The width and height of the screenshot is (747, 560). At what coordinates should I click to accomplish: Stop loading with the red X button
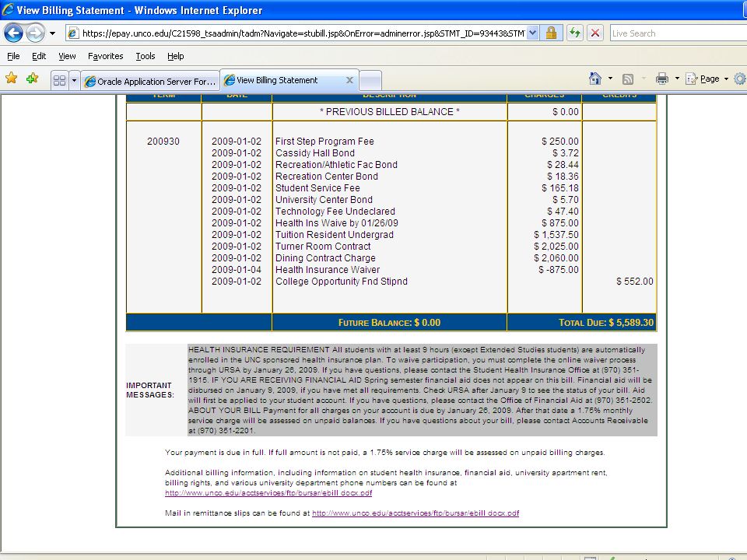(595, 33)
